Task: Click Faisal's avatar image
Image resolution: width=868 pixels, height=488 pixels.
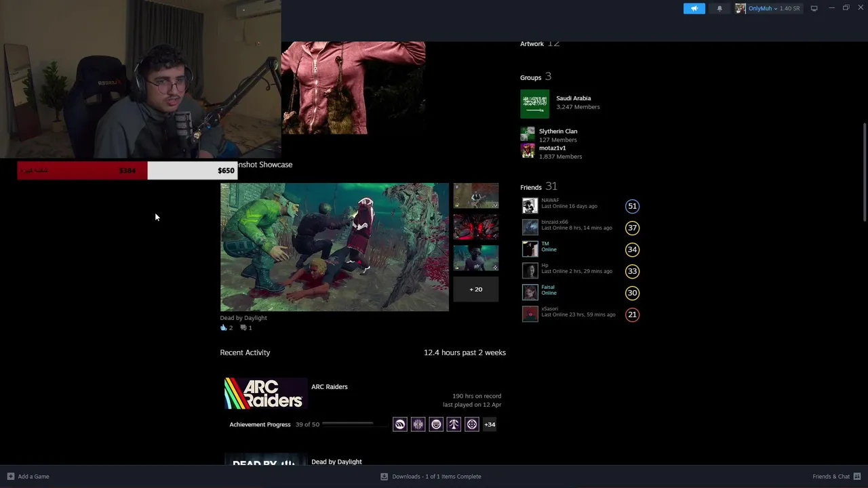Action: 530,292
